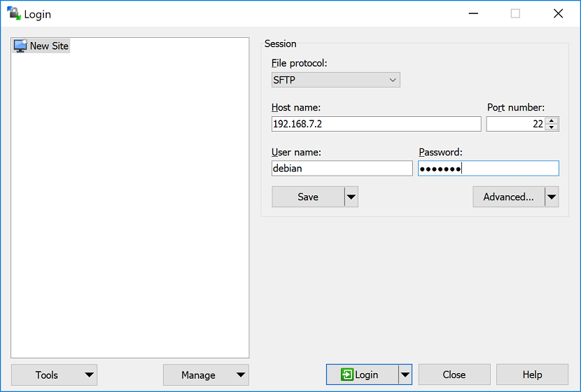
Task: Open the File protocol SFTP dropdown
Action: pyautogui.click(x=335, y=80)
